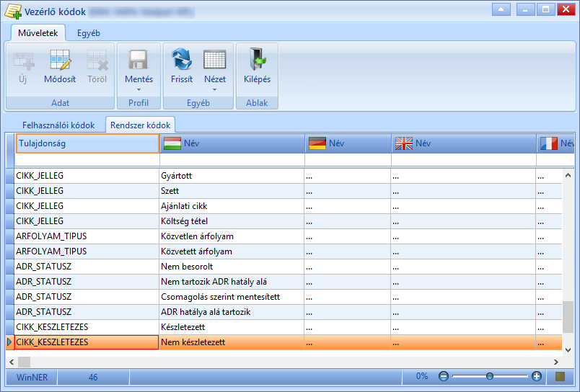Image resolution: width=580 pixels, height=392 pixels.
Task: Click the UK flag Név column header
Action: [464, 143]
